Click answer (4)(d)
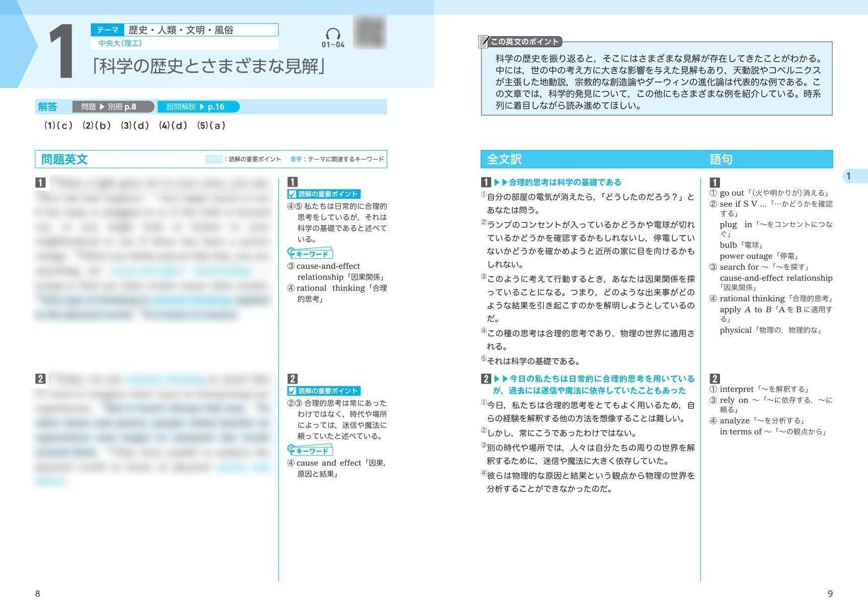The width and height of the screenshot is (868, 616). [173, 126]
